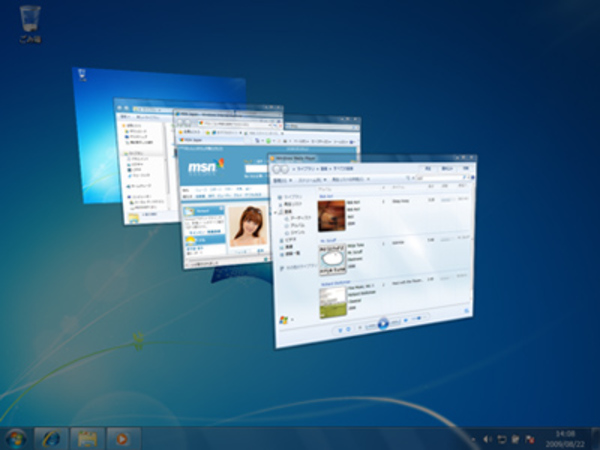Image resolution: width=600 pixels, height=450 pixels.
Task: Open the Windows Start menu orb
Action: (15, 439)
